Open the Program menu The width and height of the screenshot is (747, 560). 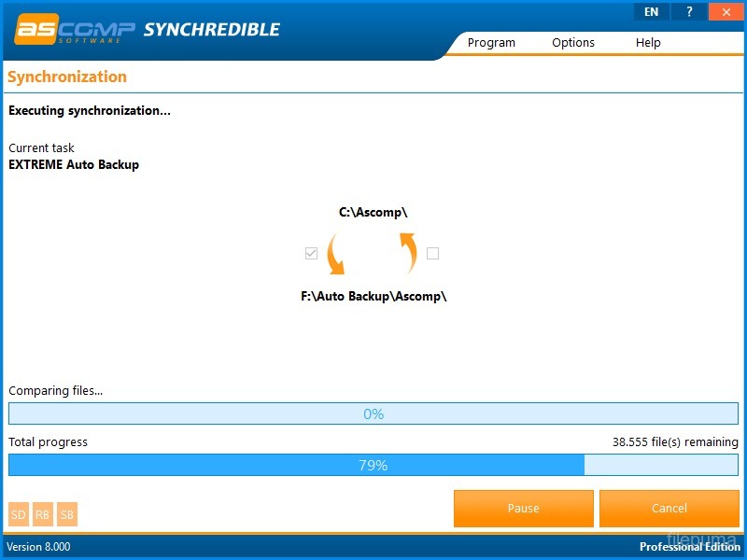pyautogui.click(x=491, y=43)
